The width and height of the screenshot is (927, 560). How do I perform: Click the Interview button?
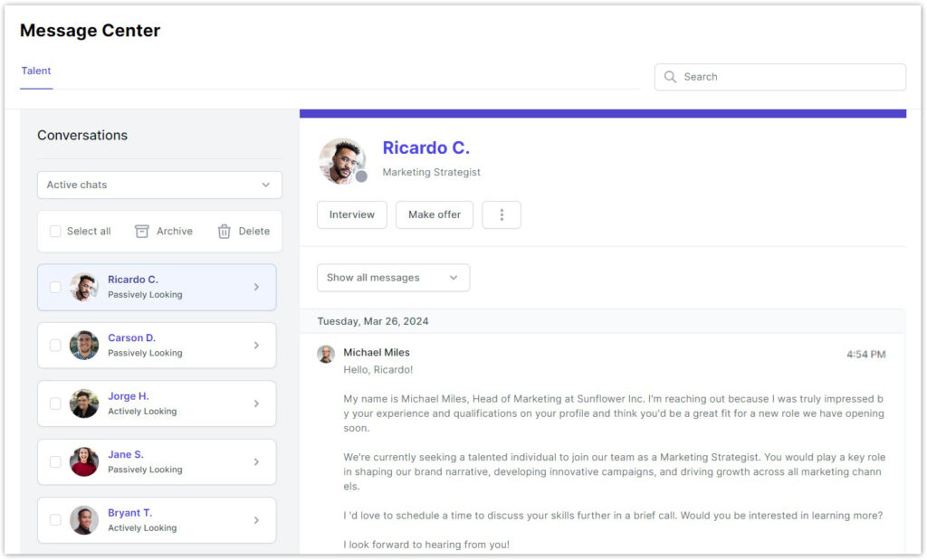click(351, 215)
